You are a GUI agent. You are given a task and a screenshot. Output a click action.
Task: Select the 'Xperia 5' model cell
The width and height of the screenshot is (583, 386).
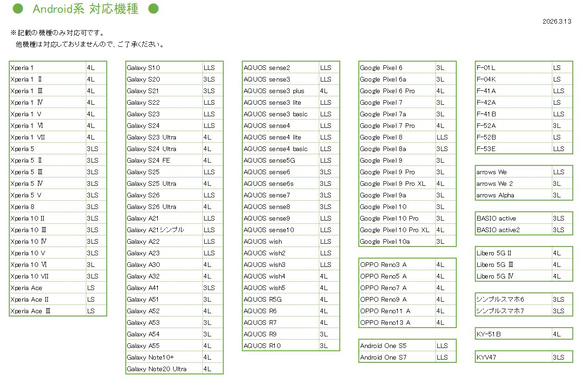tap(48, 149)
